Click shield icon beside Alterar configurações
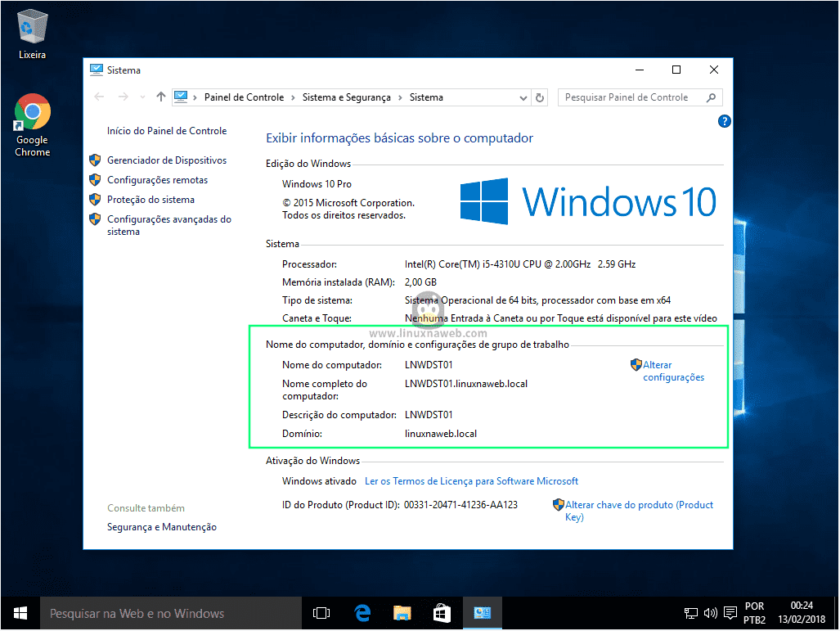The width and height of the screenshot is (840, 631). pos(636,365)
